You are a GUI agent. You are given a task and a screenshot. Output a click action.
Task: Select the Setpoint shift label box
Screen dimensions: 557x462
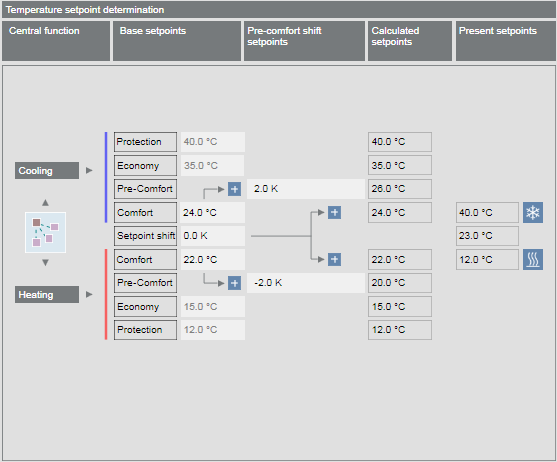coord(145,236)
